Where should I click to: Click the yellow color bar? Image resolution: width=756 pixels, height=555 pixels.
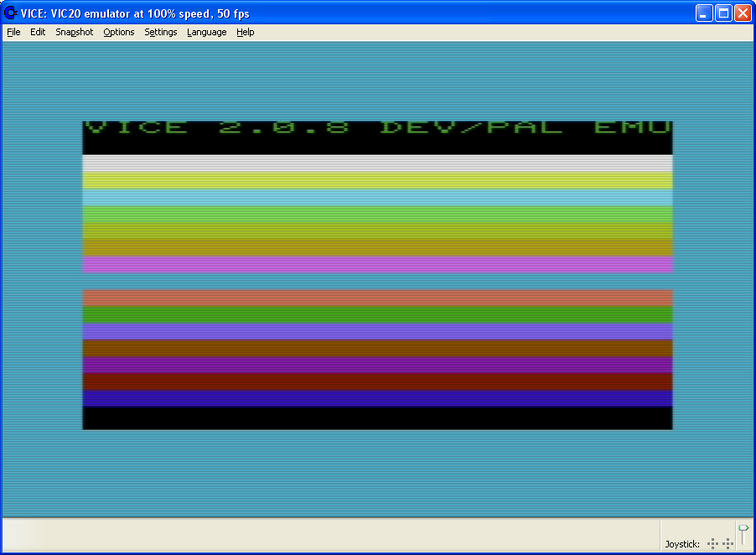377,180
